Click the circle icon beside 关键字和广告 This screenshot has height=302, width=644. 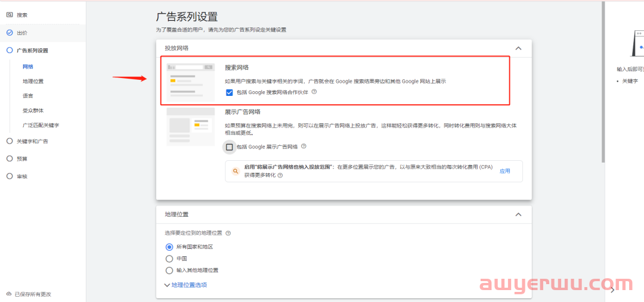[10, 141]
